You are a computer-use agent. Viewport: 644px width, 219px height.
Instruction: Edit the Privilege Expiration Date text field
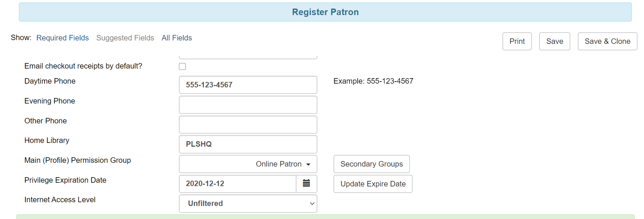238,184
